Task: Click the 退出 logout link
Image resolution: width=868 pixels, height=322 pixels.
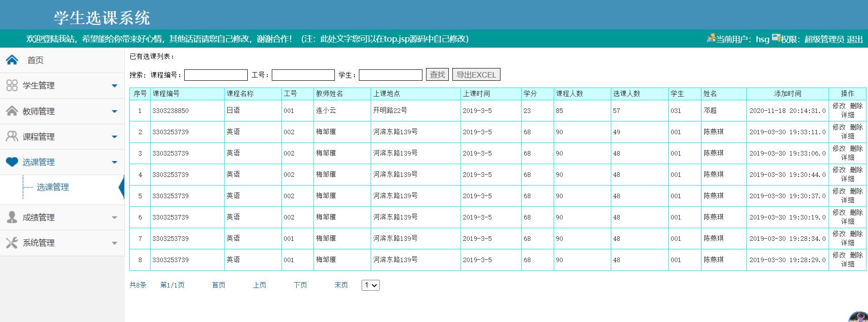Action: (x=855, y=39)
